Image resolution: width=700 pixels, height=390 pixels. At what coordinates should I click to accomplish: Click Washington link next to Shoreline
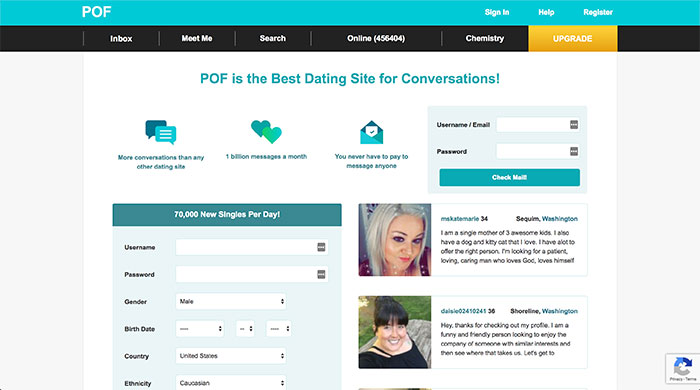click(560, 311)
